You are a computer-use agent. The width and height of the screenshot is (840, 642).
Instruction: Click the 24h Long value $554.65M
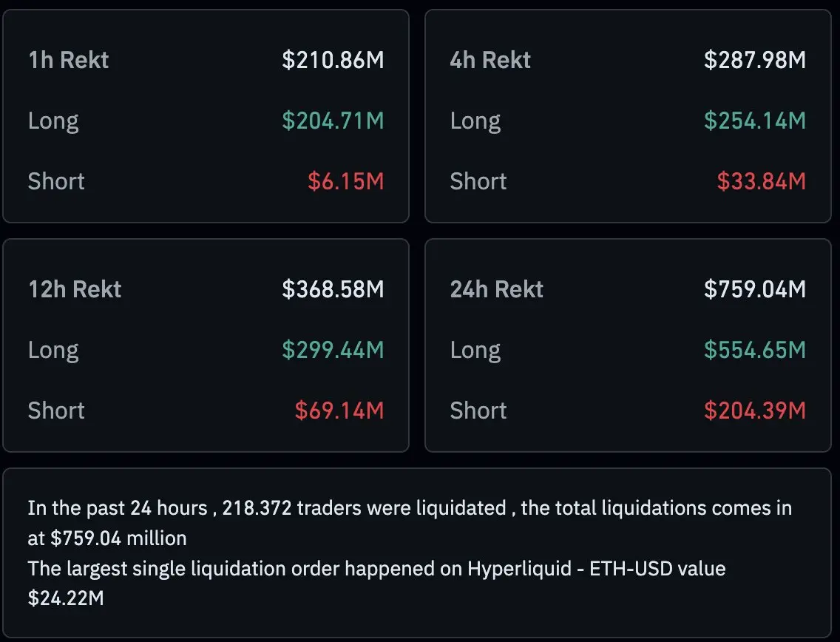pyautogui.click(x=754, y=350)
